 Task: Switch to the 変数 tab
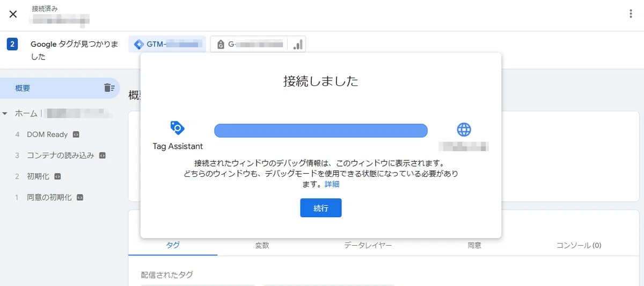262,245
